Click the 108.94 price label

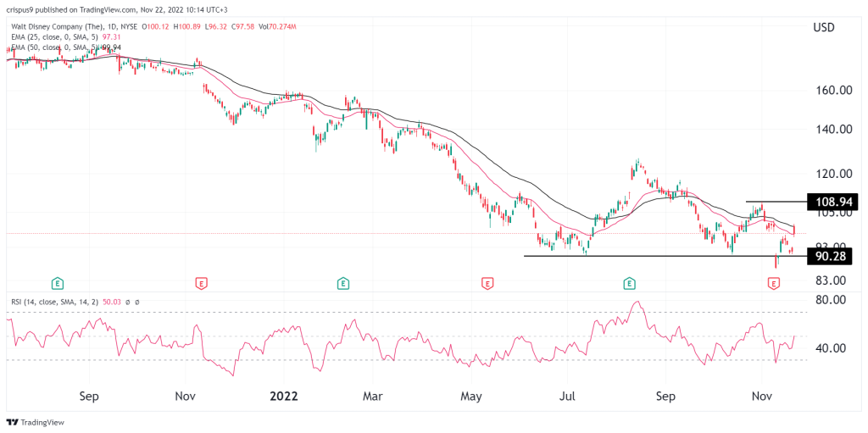point(832,202)
